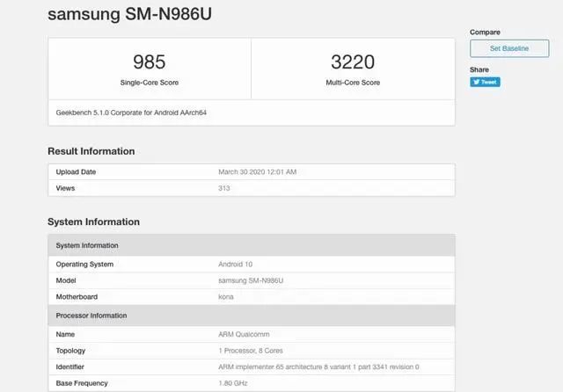Select the samsung SM-N986U model value

[x=251, y=280]
